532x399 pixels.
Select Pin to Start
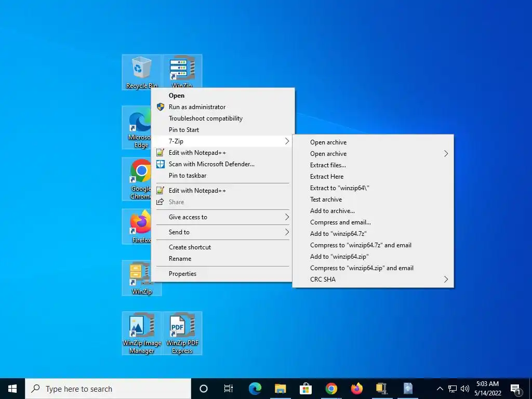tap(222, 129)
